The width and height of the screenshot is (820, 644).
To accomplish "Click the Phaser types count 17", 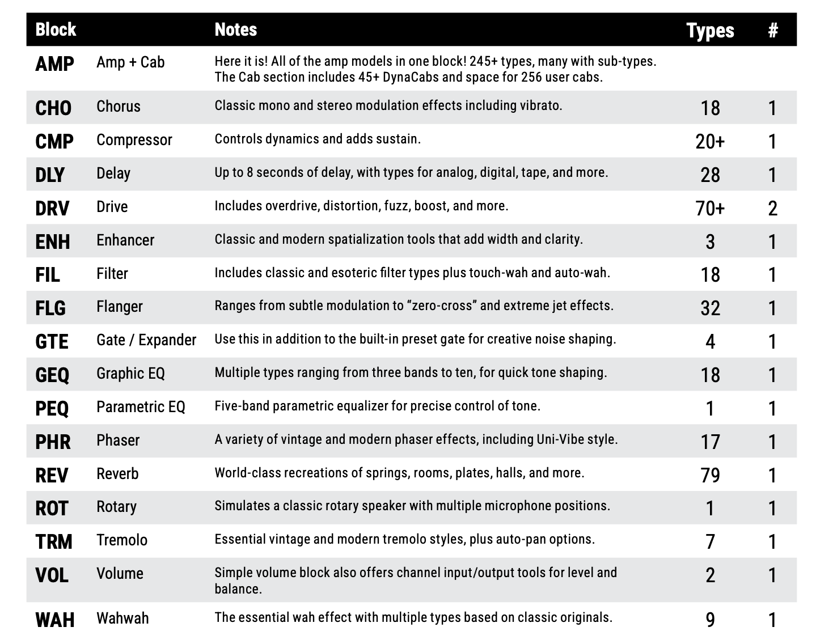I will point(710,442).
